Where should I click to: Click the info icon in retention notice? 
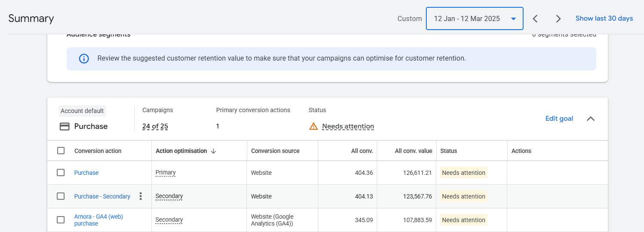click(x=84, y=58)
